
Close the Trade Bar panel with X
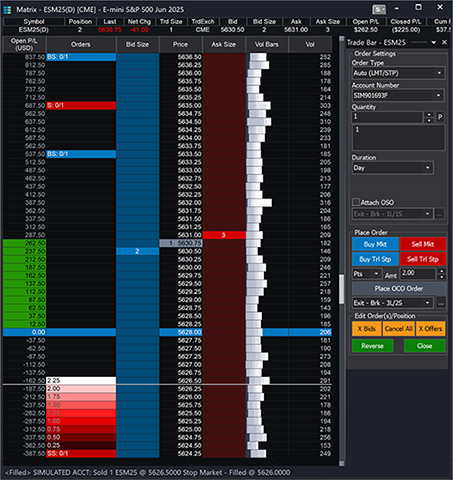pyautogui.click(x=444, y=42)
